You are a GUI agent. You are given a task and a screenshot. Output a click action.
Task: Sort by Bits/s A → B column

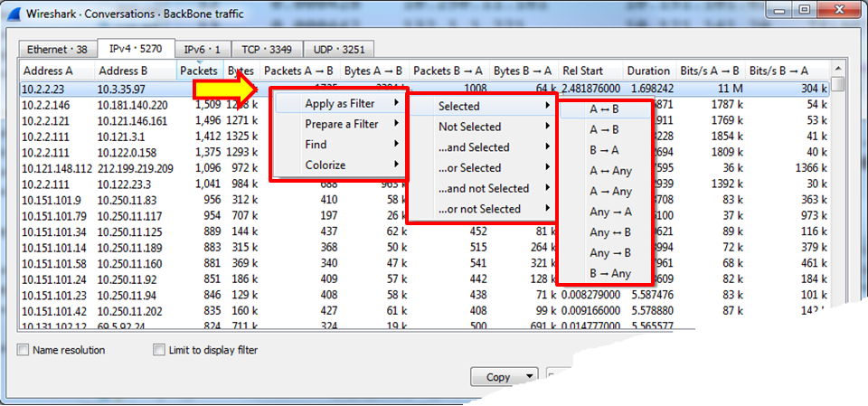711,71
